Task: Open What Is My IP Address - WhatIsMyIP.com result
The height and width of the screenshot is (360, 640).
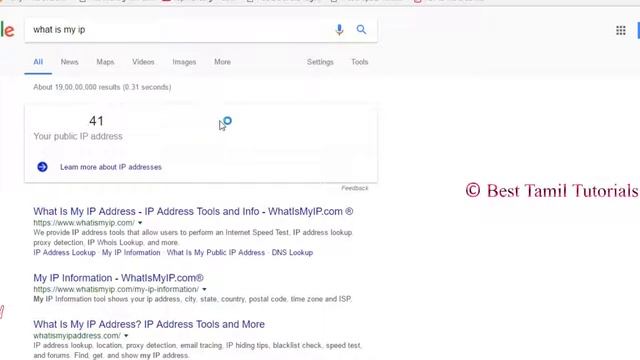Action: (193, 211)
